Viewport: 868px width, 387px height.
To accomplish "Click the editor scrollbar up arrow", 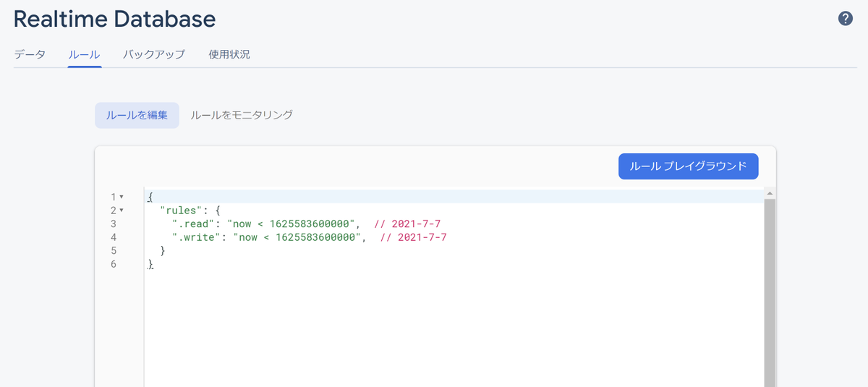I will click(x=770, y=194).
